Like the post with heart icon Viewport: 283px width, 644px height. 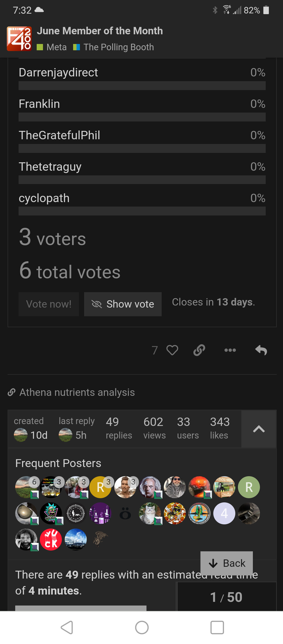172,350
